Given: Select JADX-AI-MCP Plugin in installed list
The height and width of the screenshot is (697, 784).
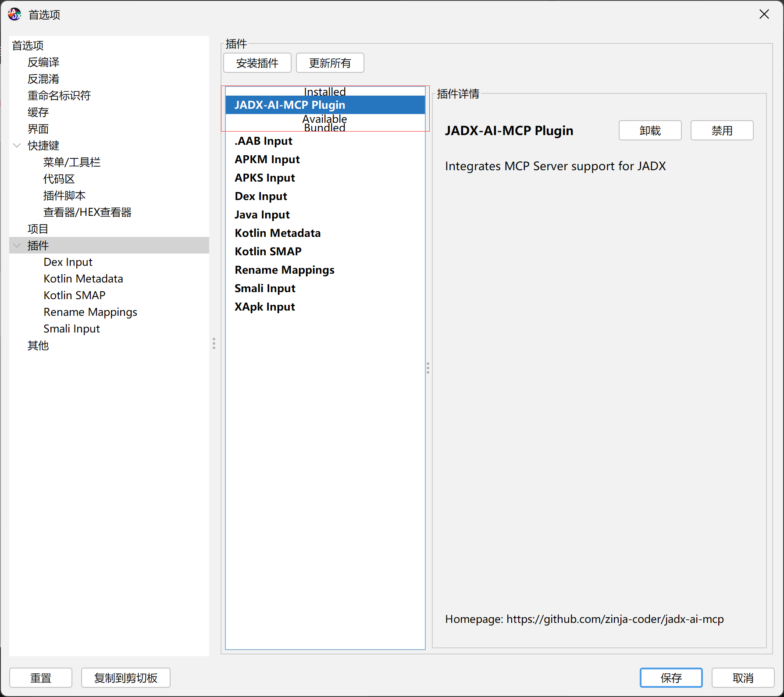Looking at the screenshot, I should pos(325,105).
